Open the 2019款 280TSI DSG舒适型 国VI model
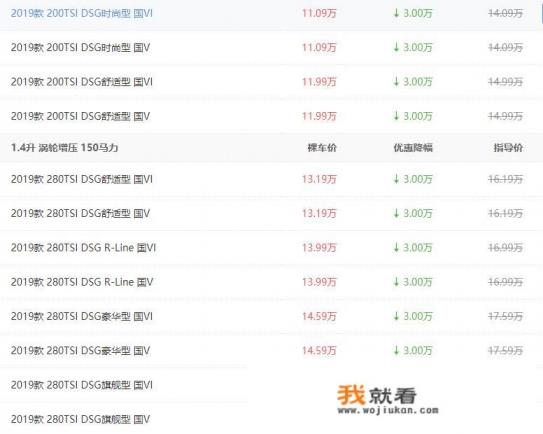This screenshot has height=434, width=543. 82,179
